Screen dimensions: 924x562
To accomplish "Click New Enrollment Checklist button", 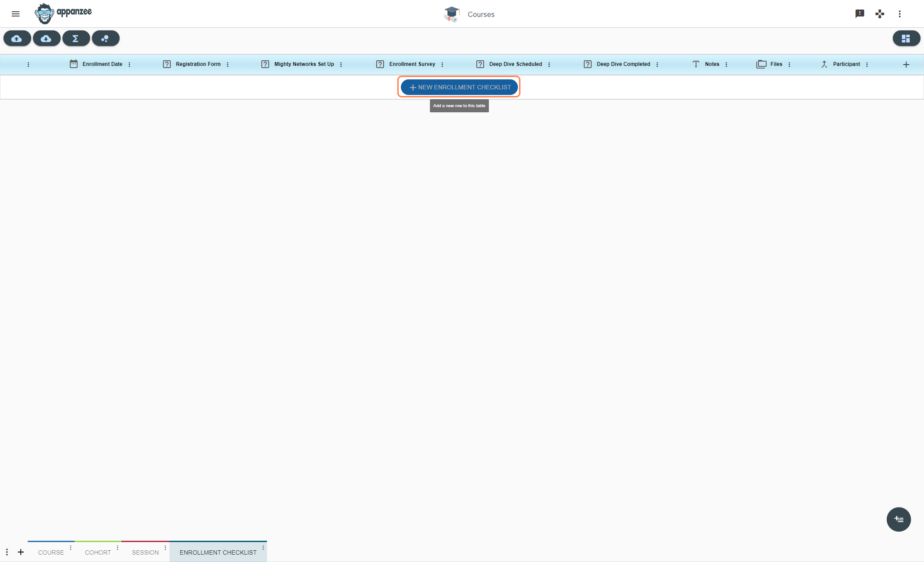I will tap(459, 87).
